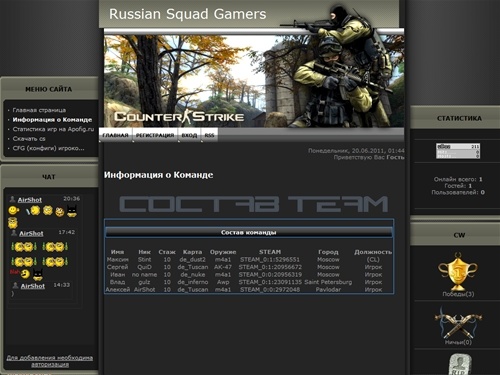
Task: Click the authorization required link under chat
Action: pyautogui.click(x=50, y=361)
